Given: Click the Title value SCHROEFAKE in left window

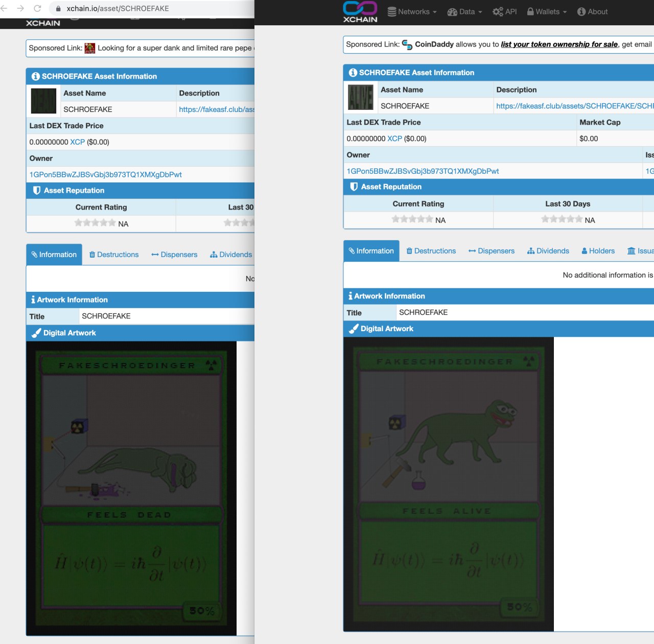Looking at the screenshot, I should click(x=106, y=316).
